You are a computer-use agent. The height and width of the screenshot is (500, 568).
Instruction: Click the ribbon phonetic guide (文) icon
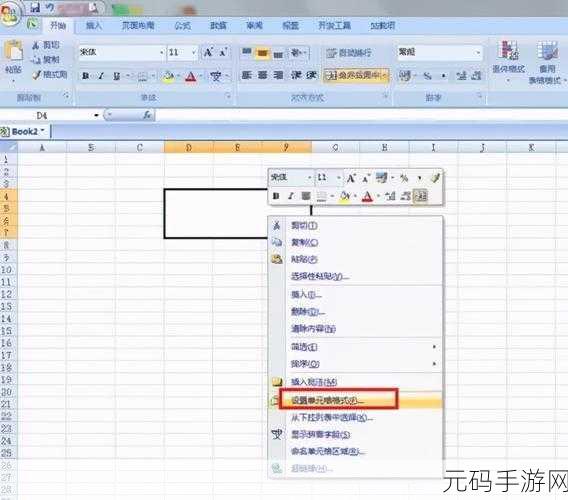[216, 76]
